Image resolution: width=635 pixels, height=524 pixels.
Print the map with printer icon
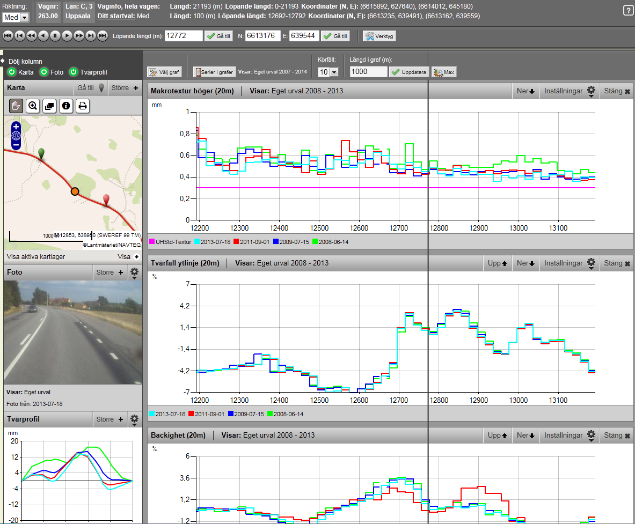[83, 106]
